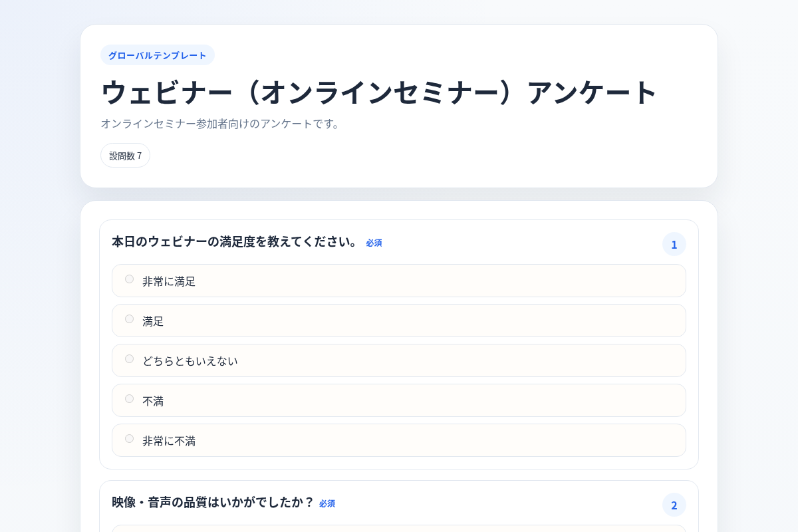Click the ウェビナー アンケート page title
The image size is (798, 532).
coord(379,92)
